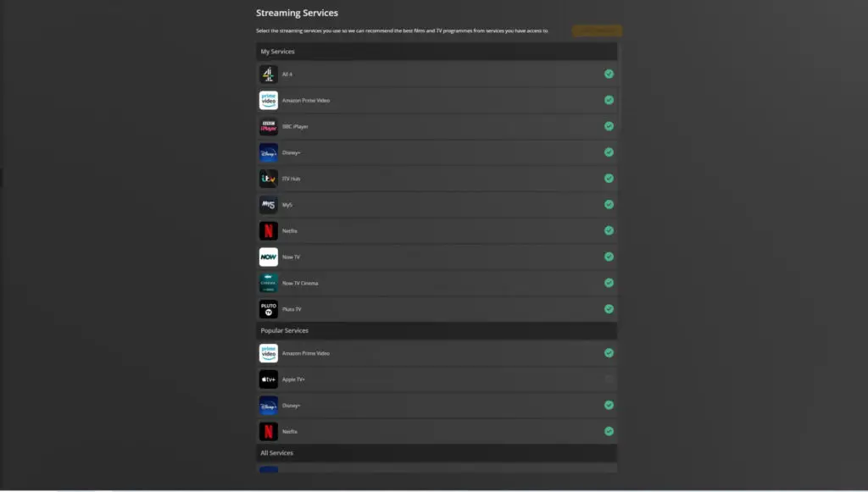
Task: Click the 'ITV Hub' service name
Action: (292, 179)
